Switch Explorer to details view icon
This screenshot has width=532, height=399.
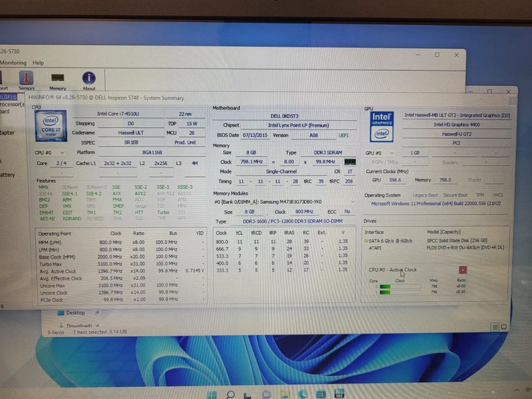click(x=495, y=327)
